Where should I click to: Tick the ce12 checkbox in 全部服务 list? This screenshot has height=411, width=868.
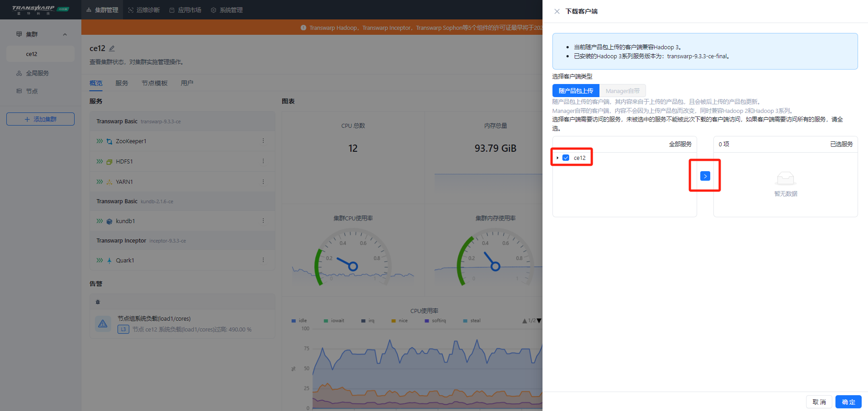(566, 158)
